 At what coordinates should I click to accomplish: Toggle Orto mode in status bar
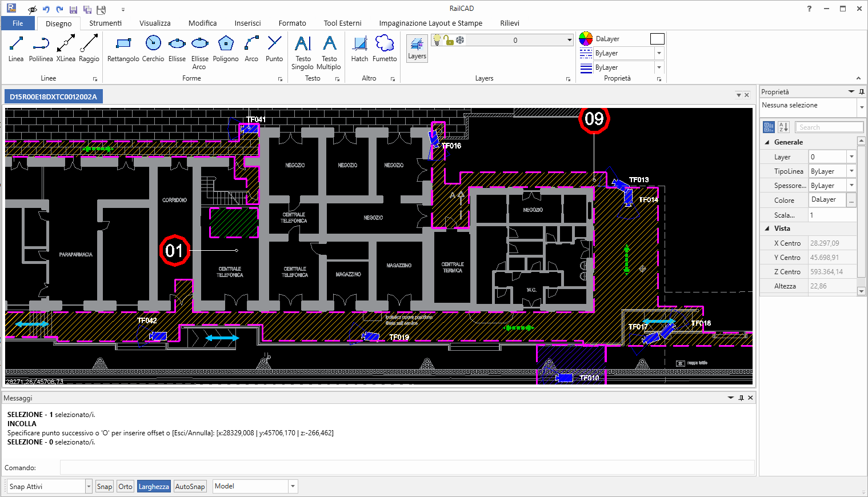pyautogui.click(x=126, y=487)
